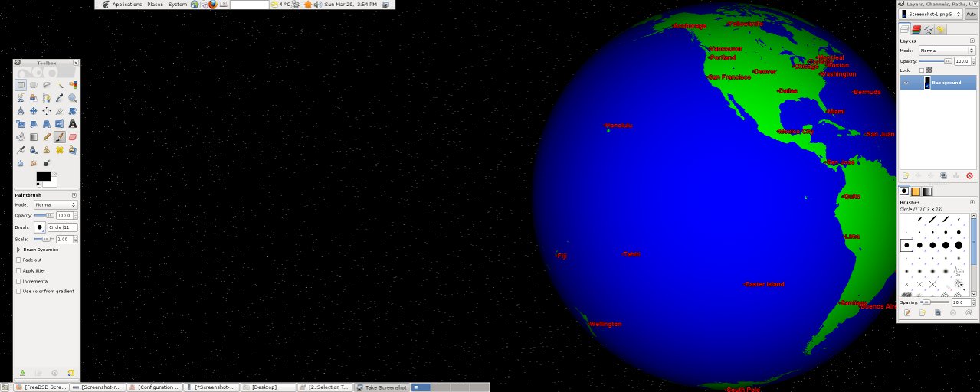Activate the Eraser tool
980x392 pixels.
click(x=73, y=137)
